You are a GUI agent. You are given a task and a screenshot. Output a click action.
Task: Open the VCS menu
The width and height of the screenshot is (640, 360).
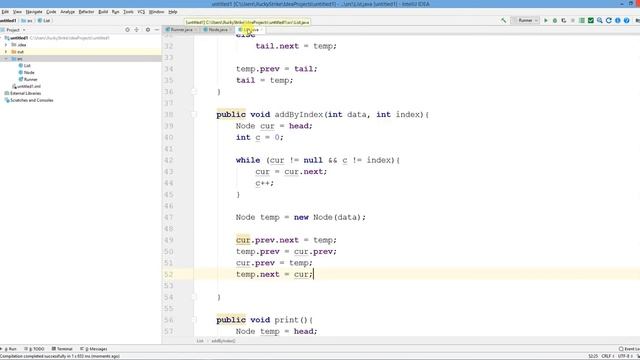pyautogui.click(x=141, y=12)
